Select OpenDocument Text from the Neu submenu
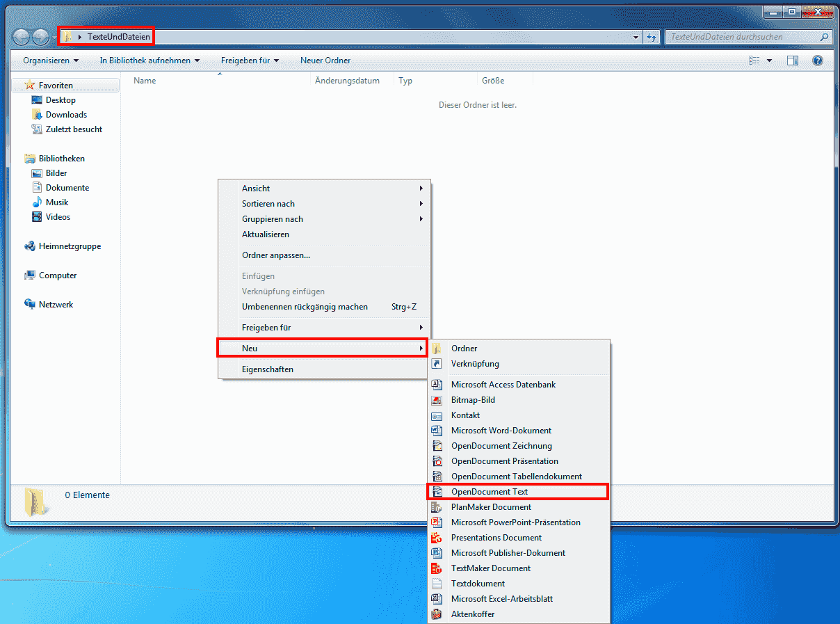Image resolution: width=840 pixels, height=624 pixels. click(490, 492)
